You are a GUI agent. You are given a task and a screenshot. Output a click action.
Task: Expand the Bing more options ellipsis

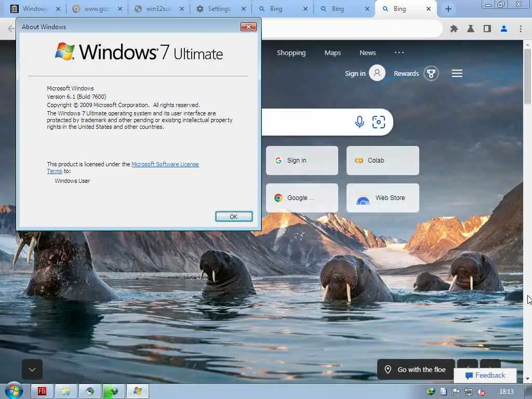coord(399,52)
